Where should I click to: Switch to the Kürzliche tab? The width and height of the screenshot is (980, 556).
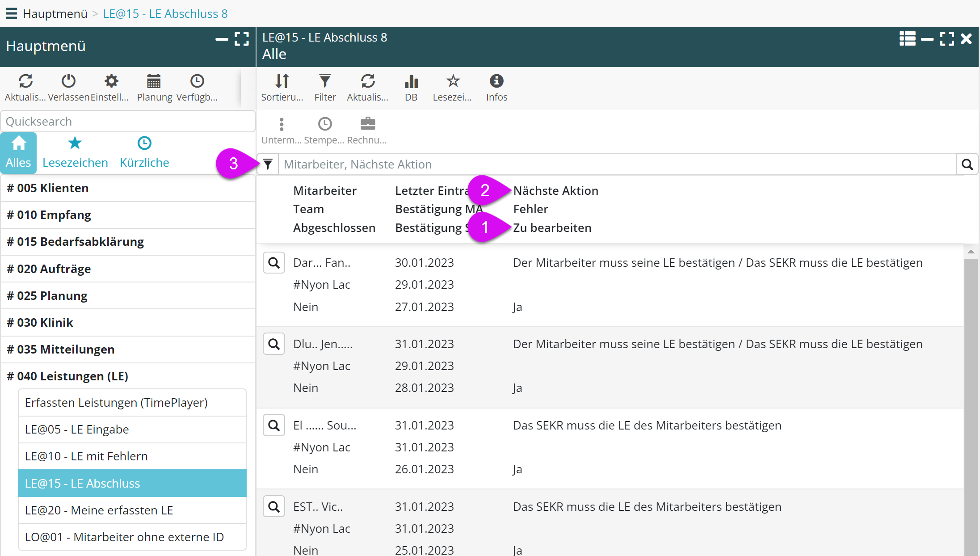pos(144,153)
